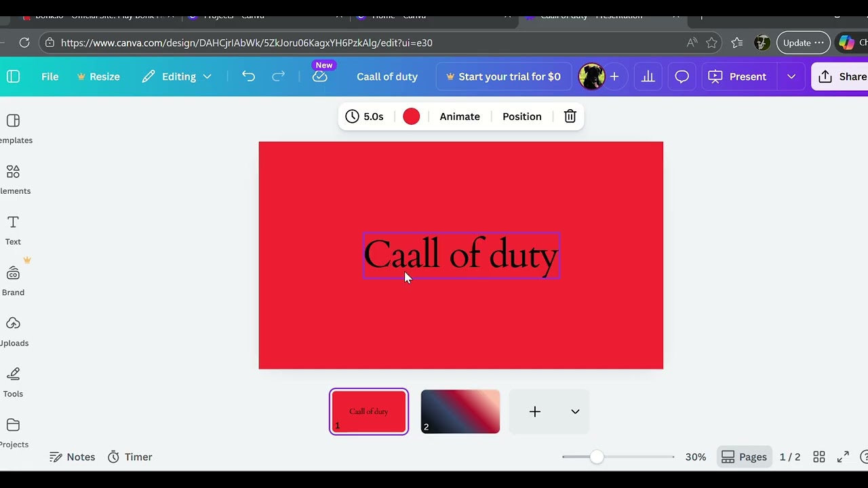Open the 5.0s page duration control

[364, 117]
